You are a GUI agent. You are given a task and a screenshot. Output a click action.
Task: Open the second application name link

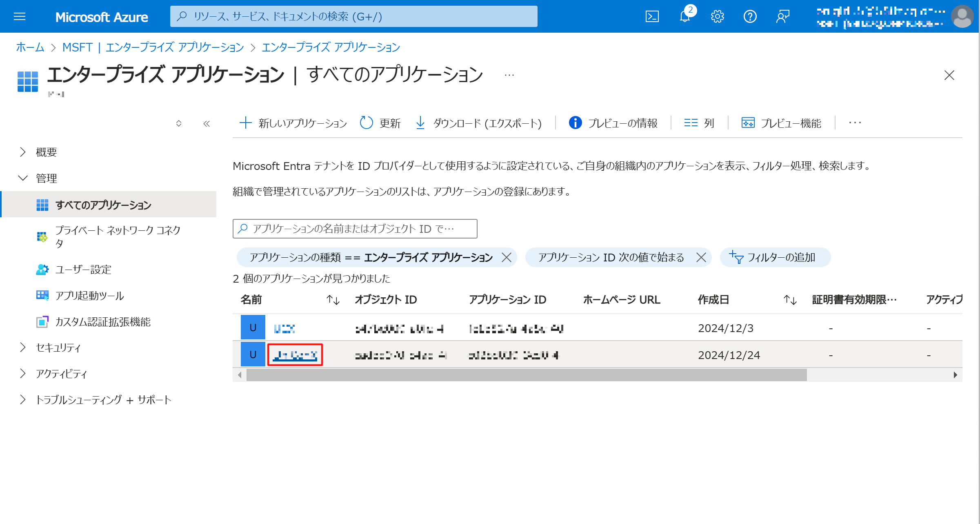pos(295,355)
